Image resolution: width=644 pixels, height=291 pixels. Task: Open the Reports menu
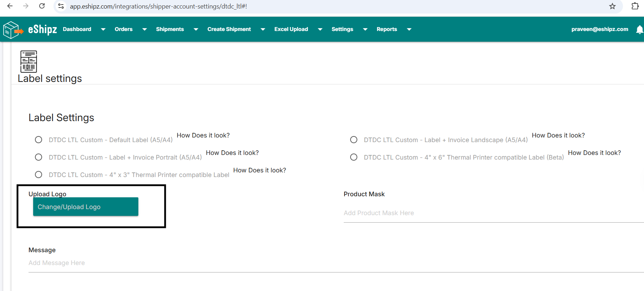387,29
